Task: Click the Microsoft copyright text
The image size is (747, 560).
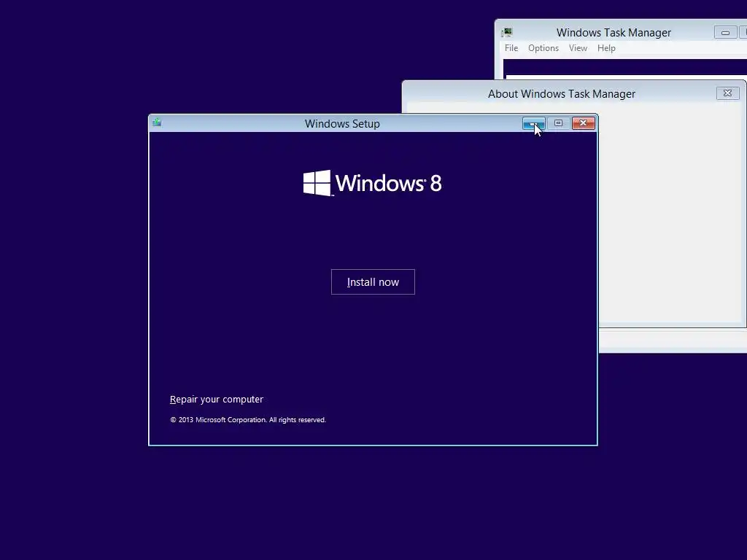Action: (248, 419)
